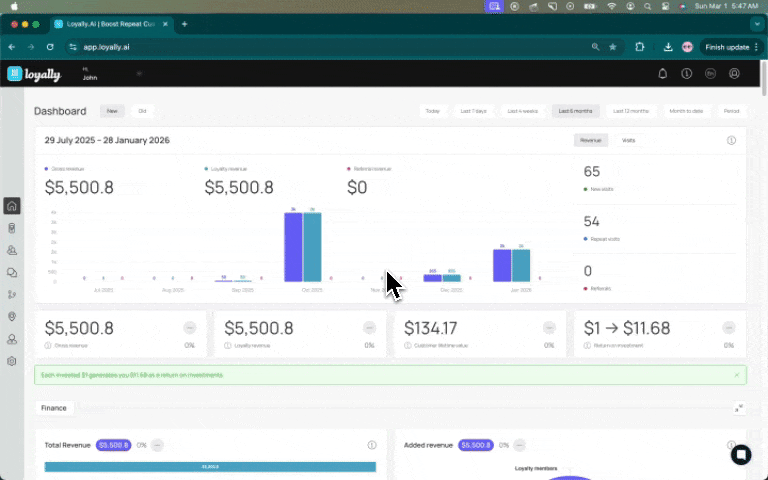The height and width of the screenshot is (480, 768).
Task: Dismiss the green return on investments banner
Action: pos(737,375)
